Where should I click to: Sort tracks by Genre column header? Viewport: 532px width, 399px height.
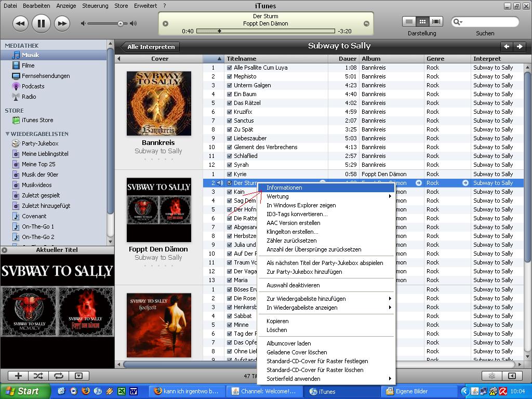coord(447,59)
